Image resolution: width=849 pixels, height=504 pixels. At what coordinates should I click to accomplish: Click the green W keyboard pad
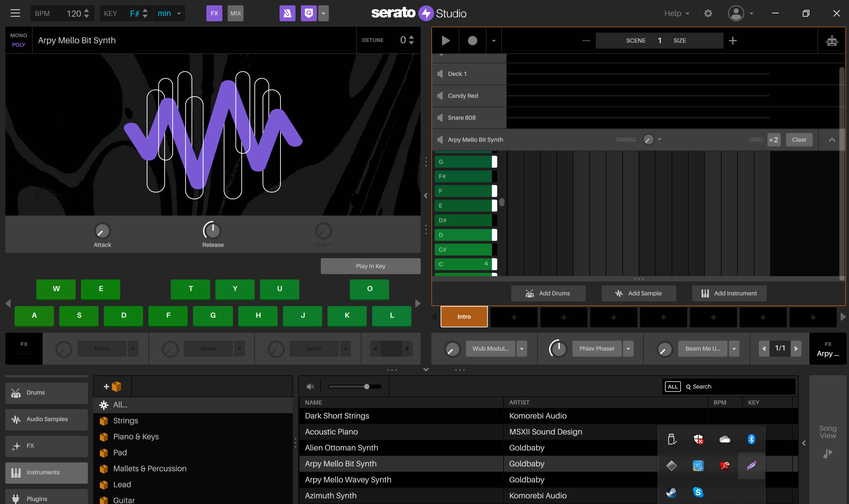(x=56, y=289)
